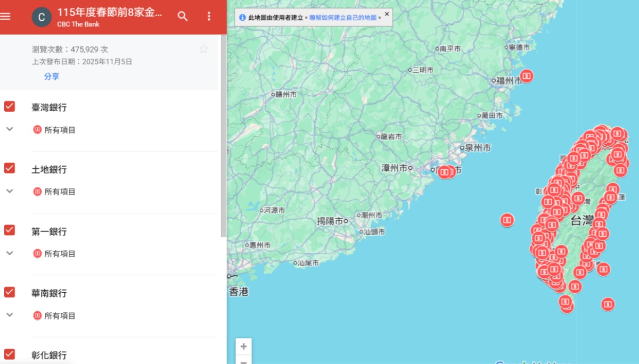Screen dimensions: 639x364
Task: Star this map as favorite
Action: (203, 49)
